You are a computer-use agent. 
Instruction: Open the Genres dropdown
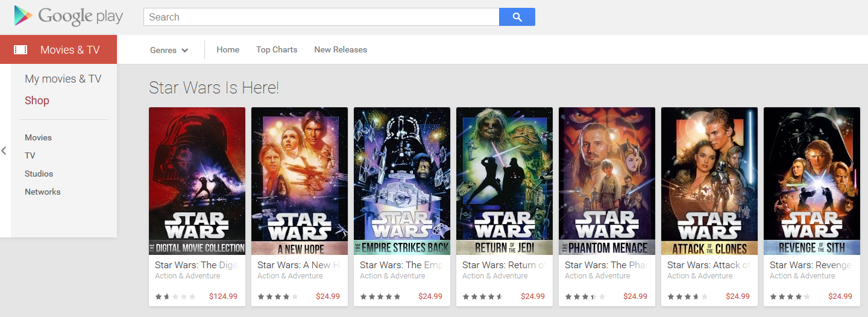[x=169, y=50]
